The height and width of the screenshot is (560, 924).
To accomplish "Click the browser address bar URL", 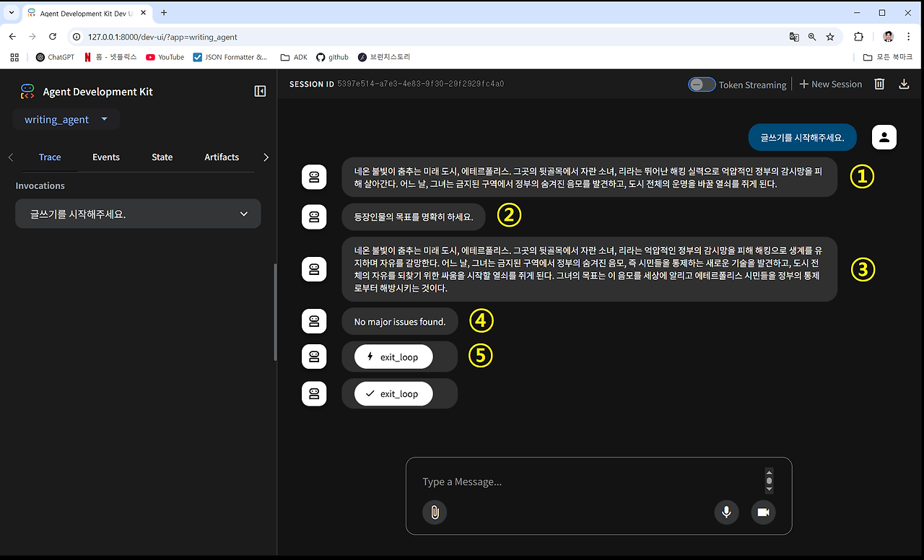I will click(x=162, y=37).
